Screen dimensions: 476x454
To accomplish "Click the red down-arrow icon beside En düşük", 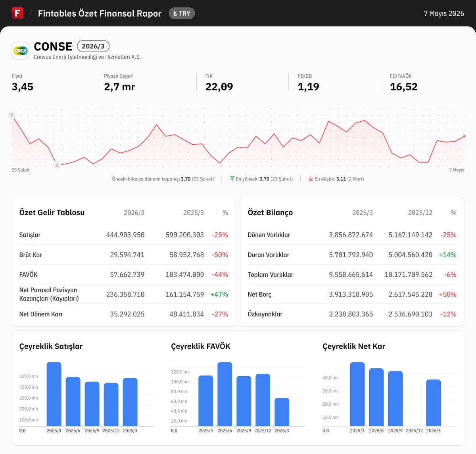I will point(311,179).
